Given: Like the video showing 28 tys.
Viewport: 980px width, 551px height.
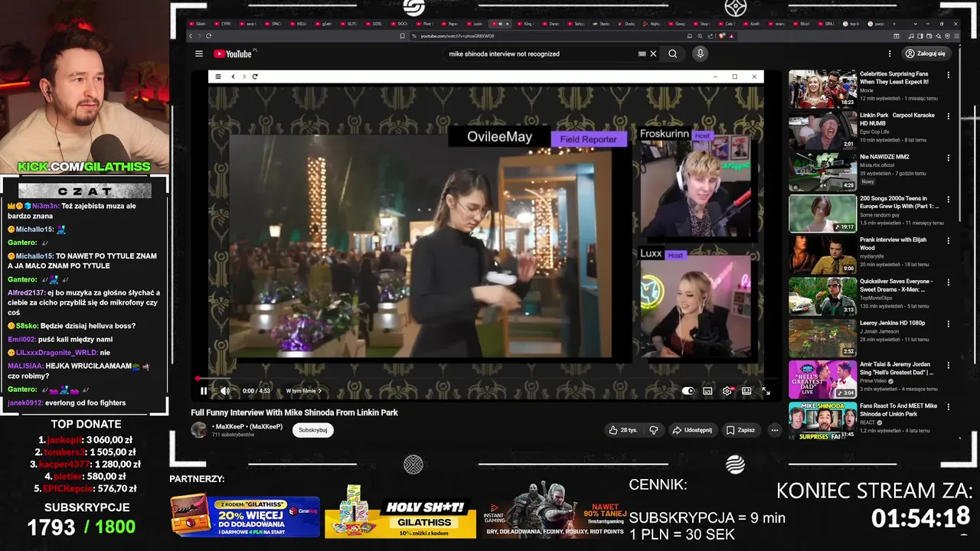Looking at the screenshot, I should [x=623, y=430].
